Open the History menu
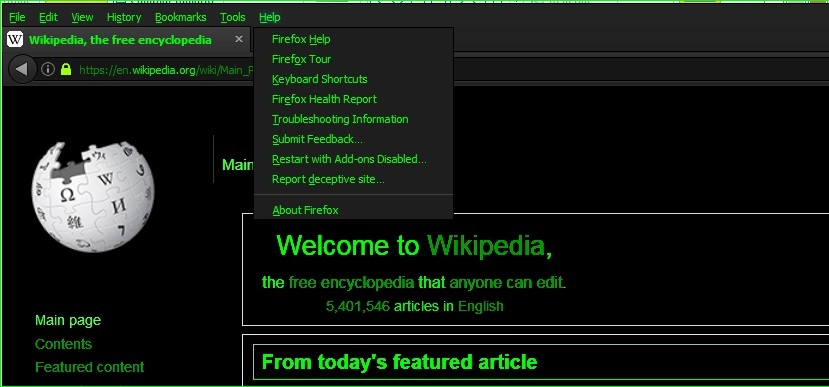 point(124,17)
